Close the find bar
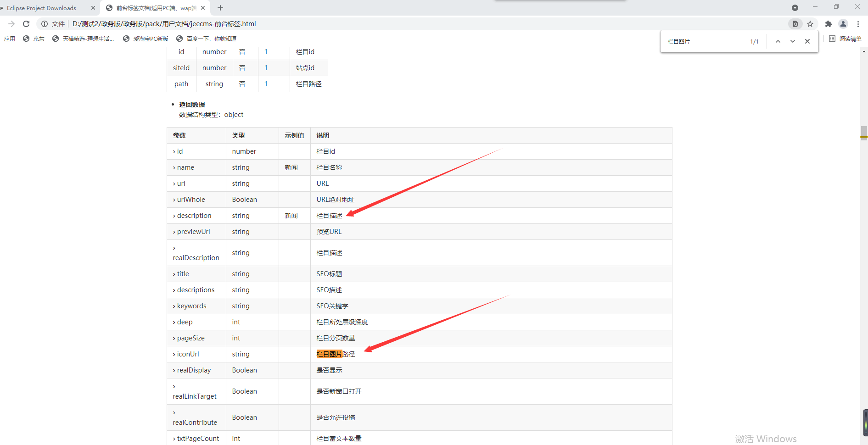 point(807,41)
